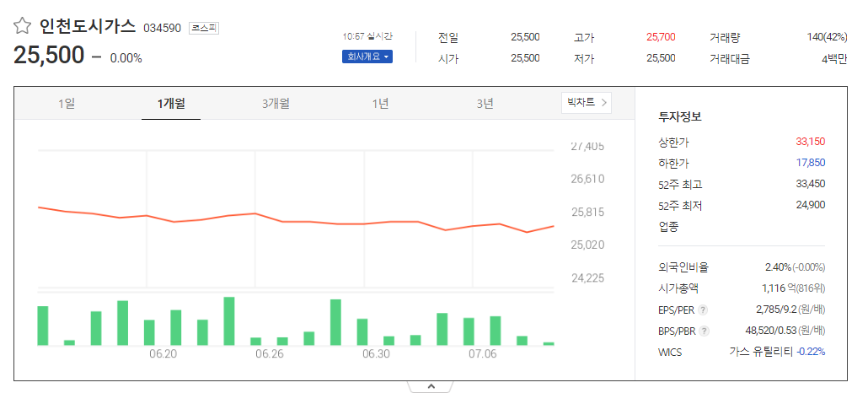The width and height of the screenshot is (868, 404).
Task: Click the 25,815 price axis label
Action: 588,212
